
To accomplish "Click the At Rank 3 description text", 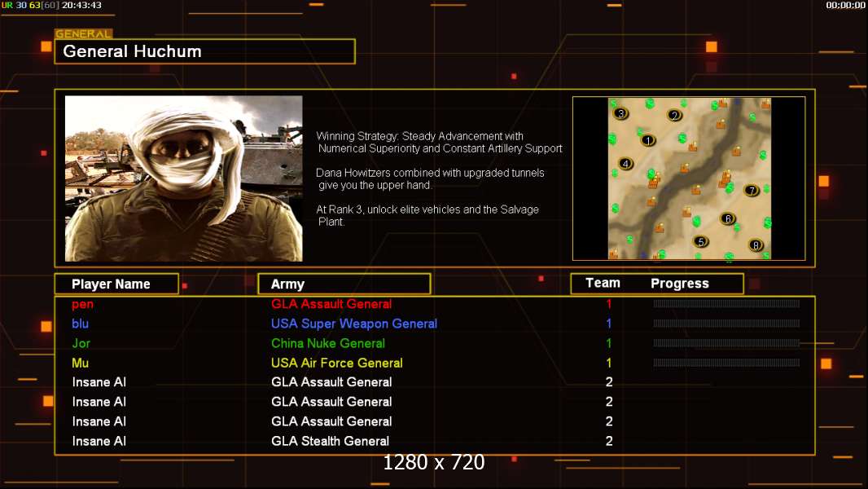I will point(427,215).
